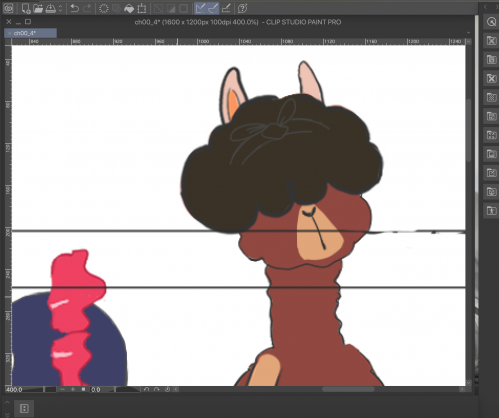Viewport: 499px width, 418px height.
Task: Open CLIP STUDIO launcher icon
Action: pos(8,8)
